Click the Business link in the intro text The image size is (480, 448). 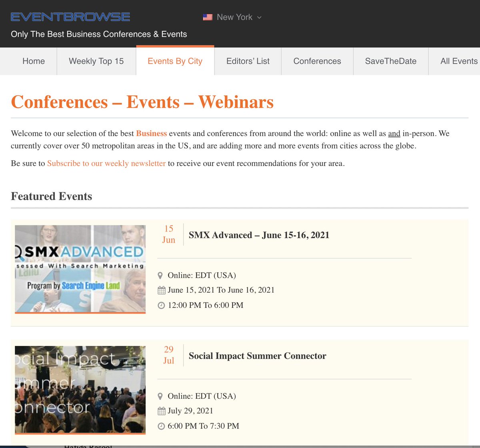(x=151, y=133)
